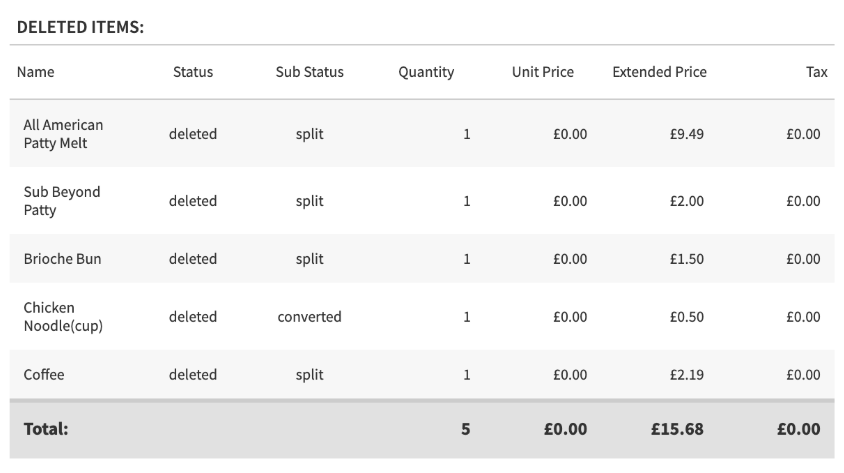Select the £2.19 Coffee extended price
844x473 pixels.
[687, 375]
